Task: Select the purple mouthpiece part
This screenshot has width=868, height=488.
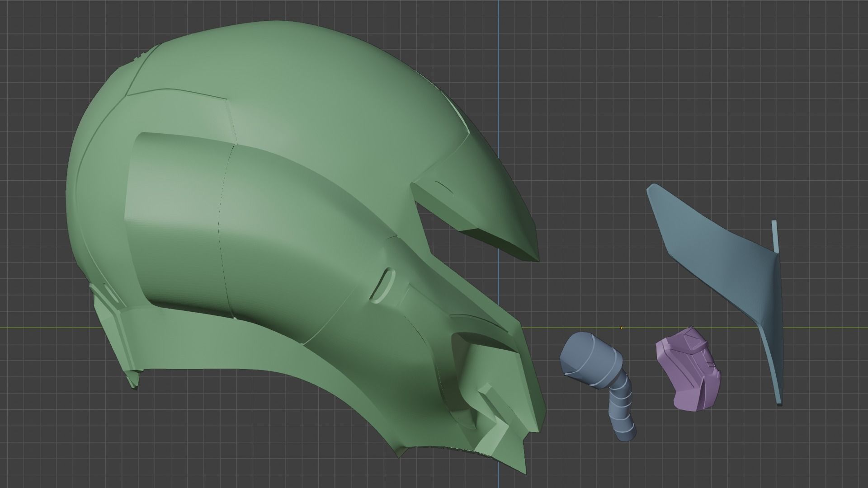Action: [688, 368]
